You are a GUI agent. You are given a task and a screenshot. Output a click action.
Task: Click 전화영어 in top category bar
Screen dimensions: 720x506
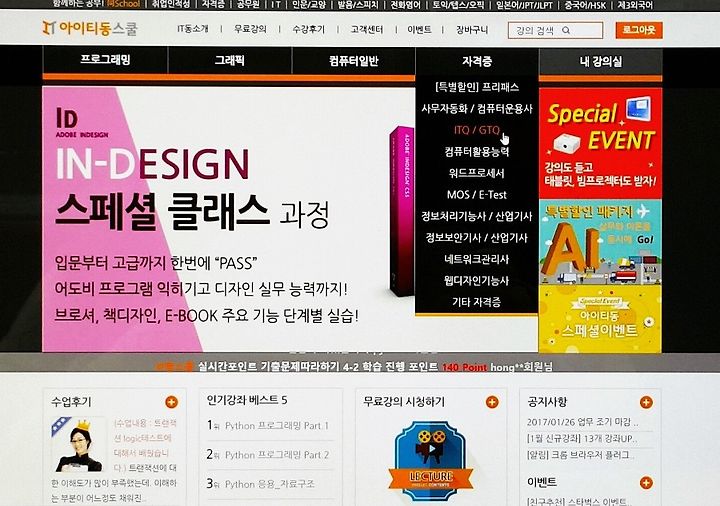[405, 5]
